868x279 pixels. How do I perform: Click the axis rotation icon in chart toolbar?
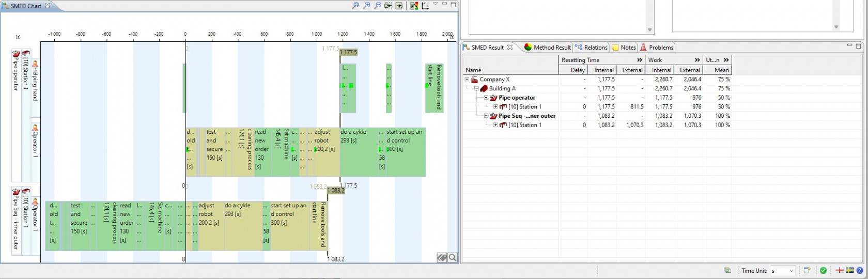tap(425, 6)
